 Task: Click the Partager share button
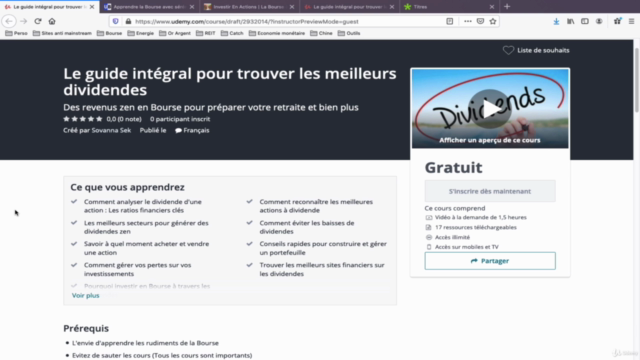[490, 261]
